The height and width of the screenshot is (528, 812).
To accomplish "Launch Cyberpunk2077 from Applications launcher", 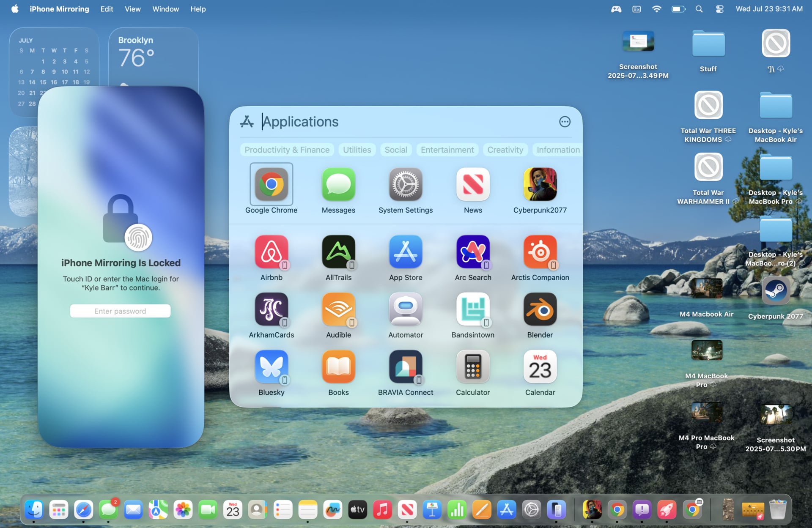I will click(x=540, y=184).
